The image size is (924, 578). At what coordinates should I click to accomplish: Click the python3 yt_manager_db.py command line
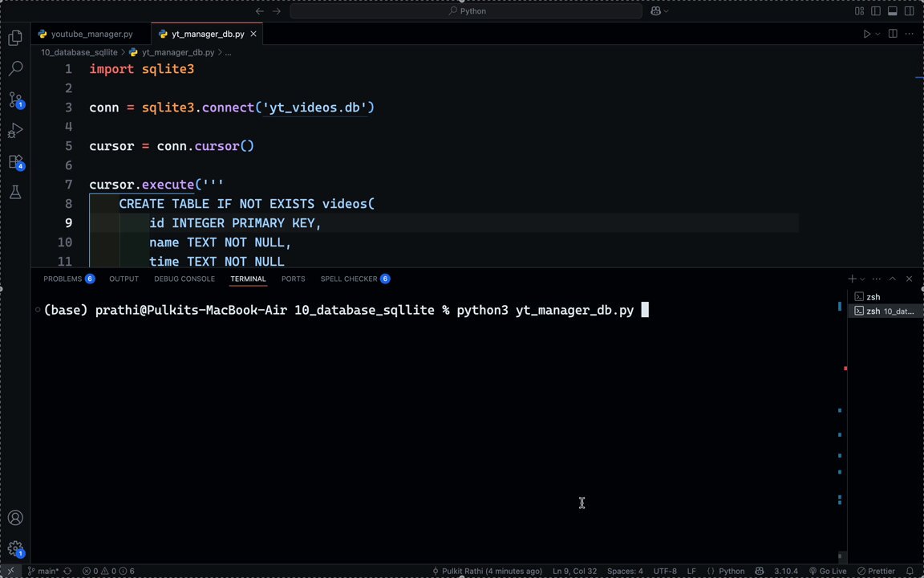pyautogui.click(x=545, y=310)
